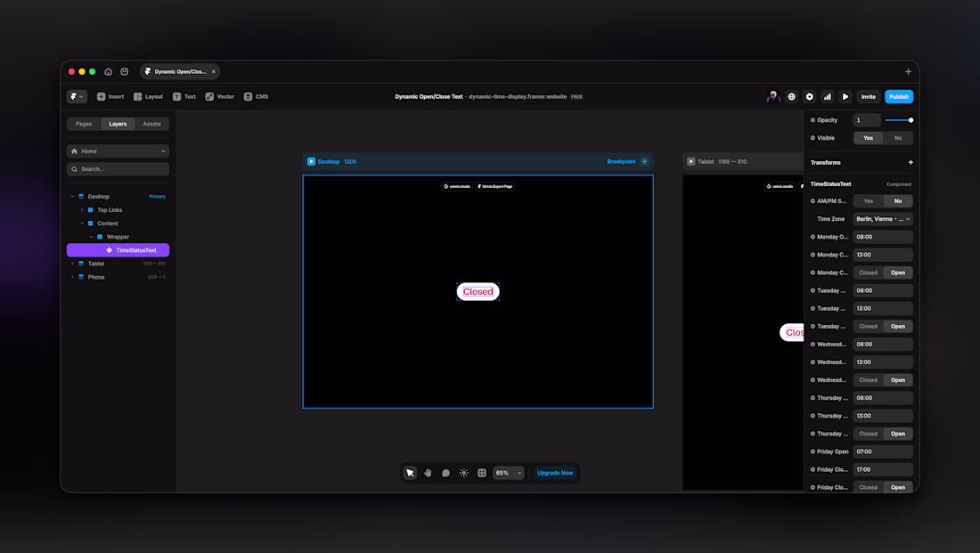The width and height of the screenshot is (980, 553).
Task: Edit the Friday Open 07:00 field
Action: click(x=883, y=451)
